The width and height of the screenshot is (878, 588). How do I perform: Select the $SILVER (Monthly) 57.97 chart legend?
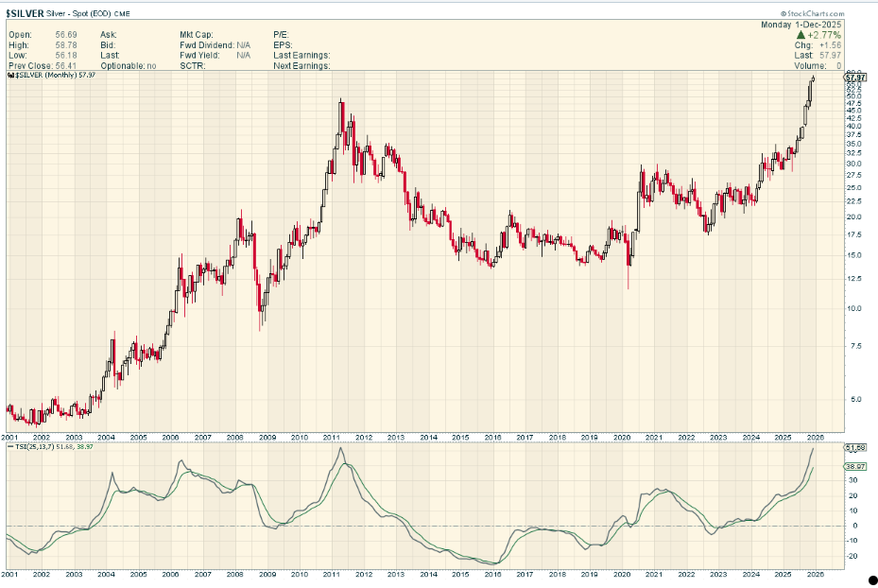point(57,75)
